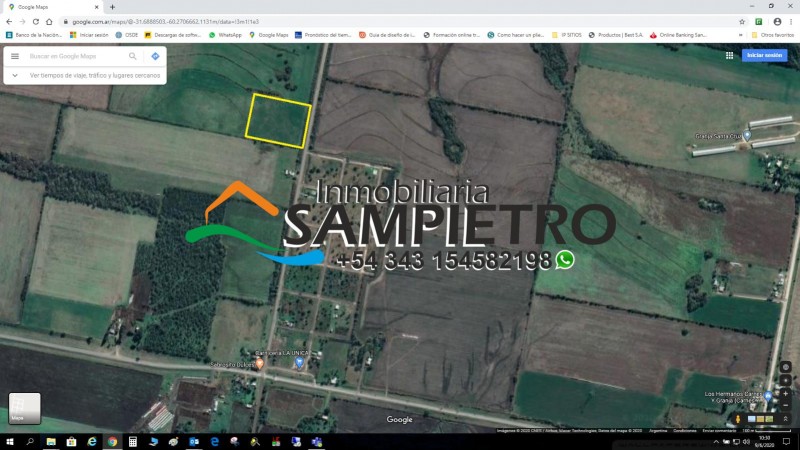Screen dimensions: 800x450
Task: Select the 'Granja Santa Cruz' place marker
Action: point(747,136)
